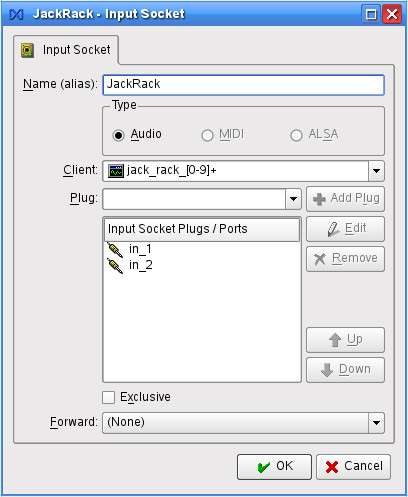The image size is (408, 497).
Task: Click the jack_rack client icon in the Client field
Action: pos(116,171)
